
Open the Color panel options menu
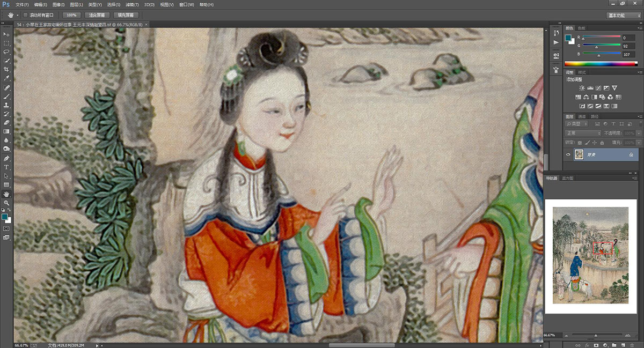pyautogui.click(x=639, y=28)
